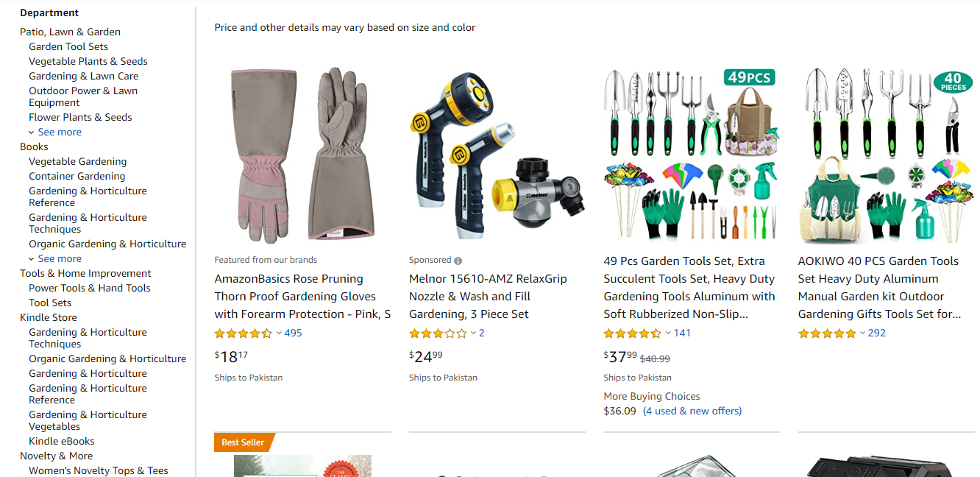Open the pink gardening gloves product image
The height and width of the screenshot is (477, 980).
302,154
